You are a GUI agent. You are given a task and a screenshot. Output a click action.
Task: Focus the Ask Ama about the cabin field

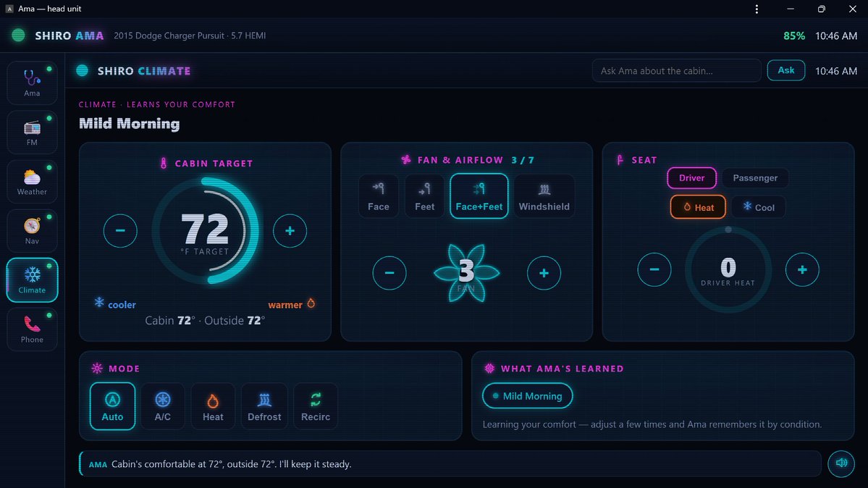click(676, 71)
